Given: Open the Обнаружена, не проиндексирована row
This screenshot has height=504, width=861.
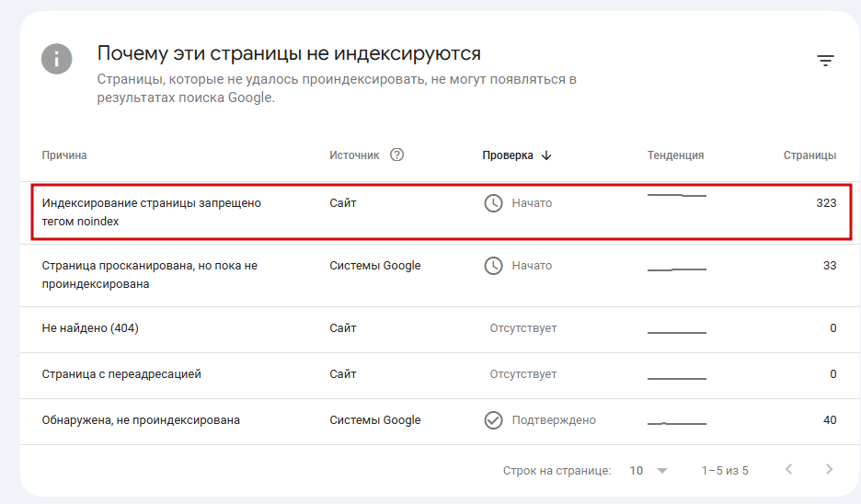Looking at the screenshot, I should [x=141, y=420].
